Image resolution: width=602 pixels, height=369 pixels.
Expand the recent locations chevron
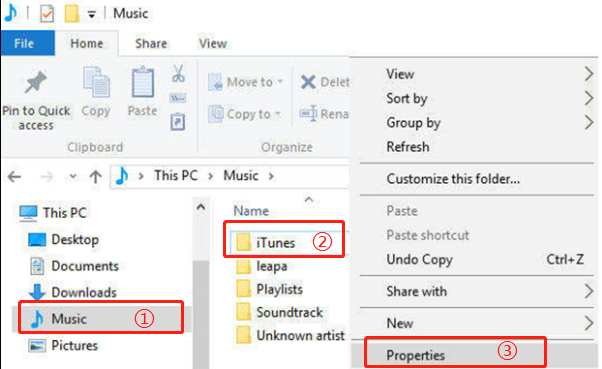pyautogui.click(x=73, y=177)
